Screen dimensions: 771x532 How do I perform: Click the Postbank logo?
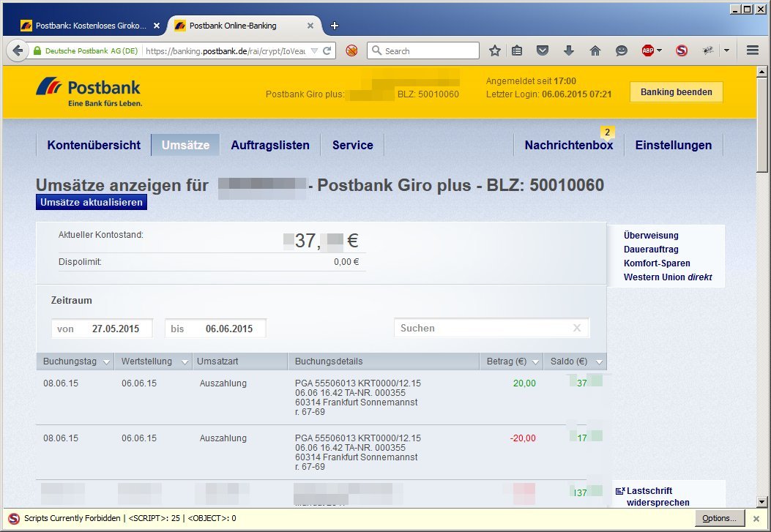click(89, 92)
